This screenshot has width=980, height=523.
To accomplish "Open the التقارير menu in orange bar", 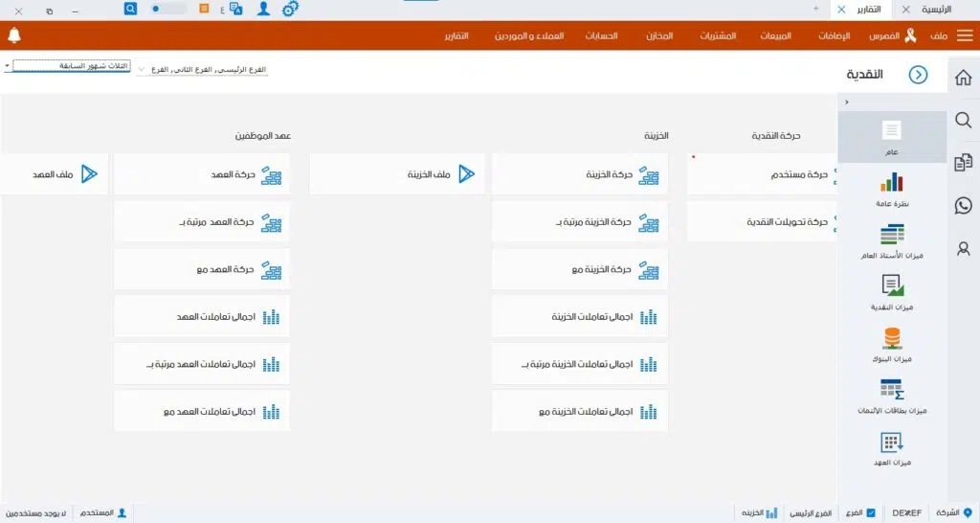I will pyautogui.click(x=457, y=35).
